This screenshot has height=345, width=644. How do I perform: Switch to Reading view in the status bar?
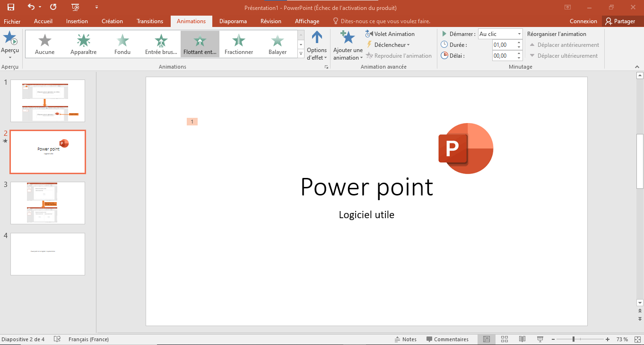tap(522, 339)
